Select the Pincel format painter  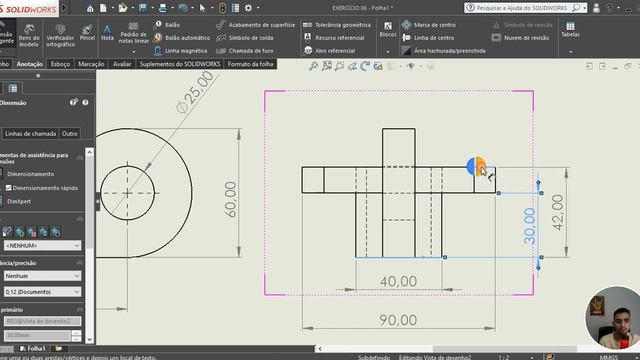87,33
